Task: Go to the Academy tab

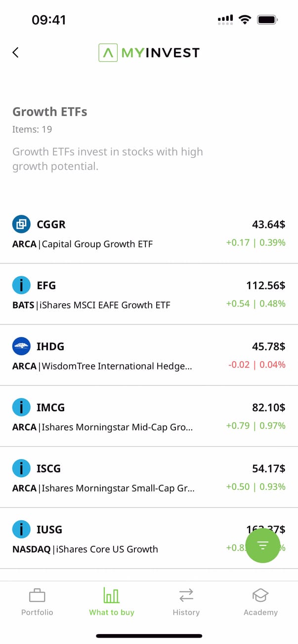Action: click(x=260, y=602)
